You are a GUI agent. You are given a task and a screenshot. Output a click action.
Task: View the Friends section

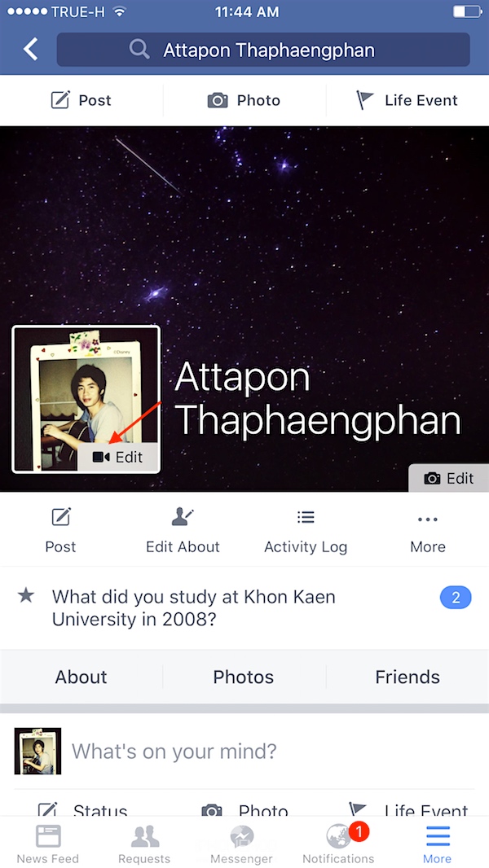(x=407, y=677)
